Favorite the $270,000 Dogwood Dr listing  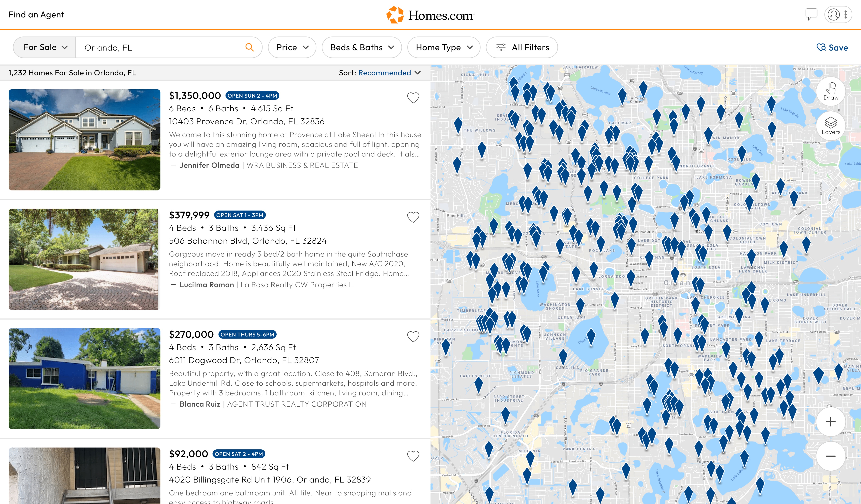click(413, 337)
